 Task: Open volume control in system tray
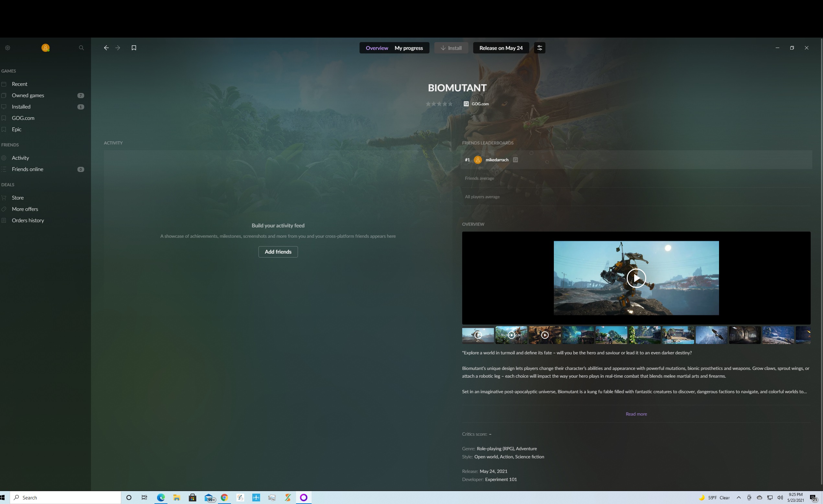pyautogui.click(x=780, y=498)
